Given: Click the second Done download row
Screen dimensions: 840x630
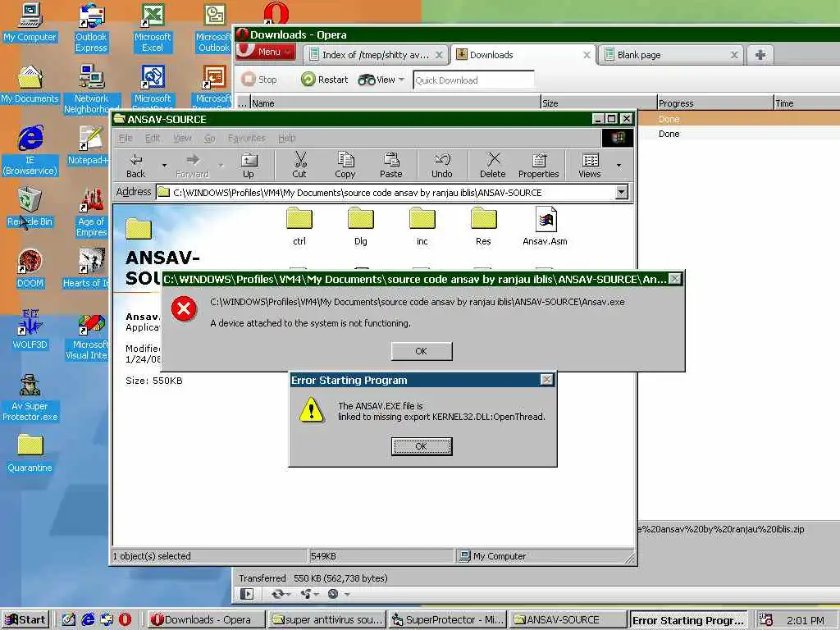Looking at the screenshot, I should (739, 134).
